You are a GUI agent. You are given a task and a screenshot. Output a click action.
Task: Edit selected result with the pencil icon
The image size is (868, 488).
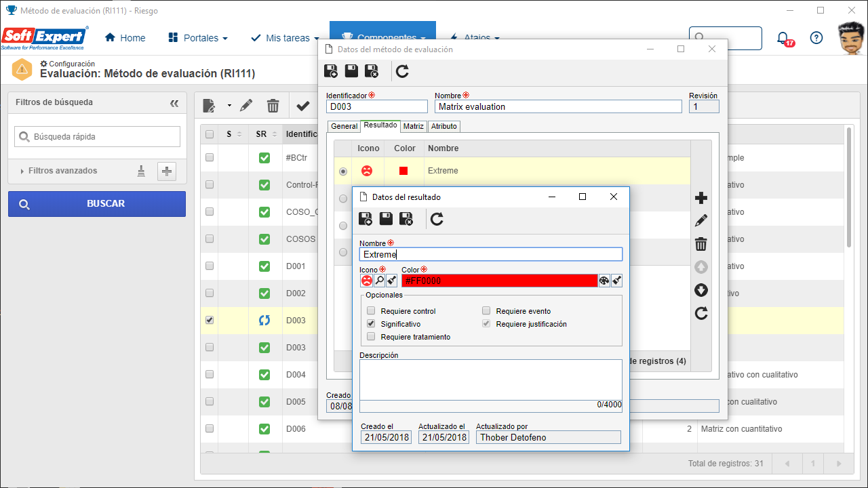701,221
